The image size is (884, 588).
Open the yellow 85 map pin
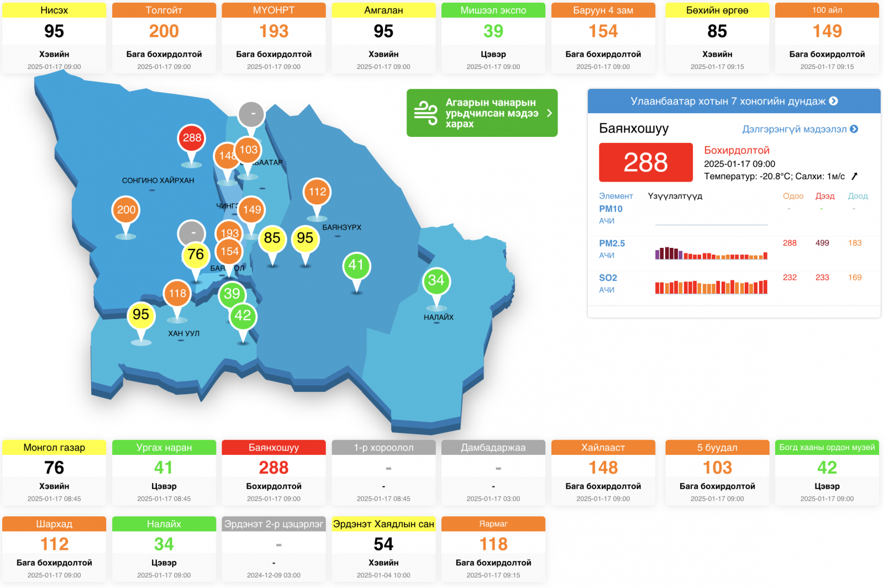(272, 238)
